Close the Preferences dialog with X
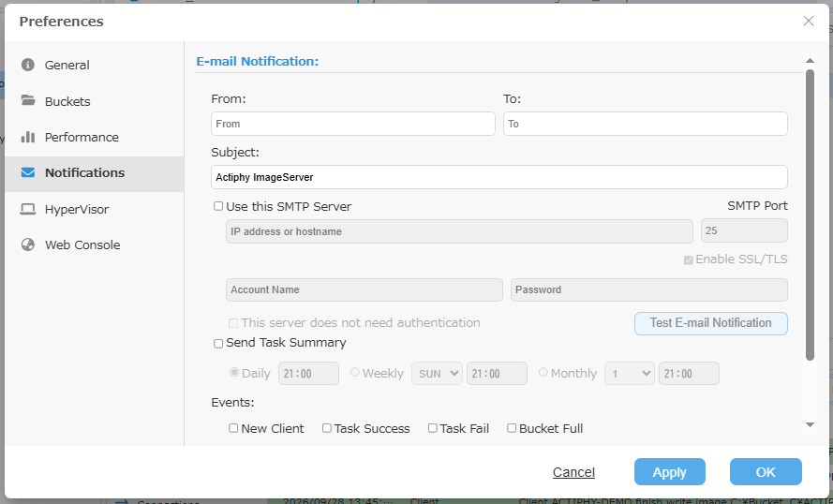Image resolution: width=833 pixels, height=504 pixels. pyautogui.click(x=809, y=21)
